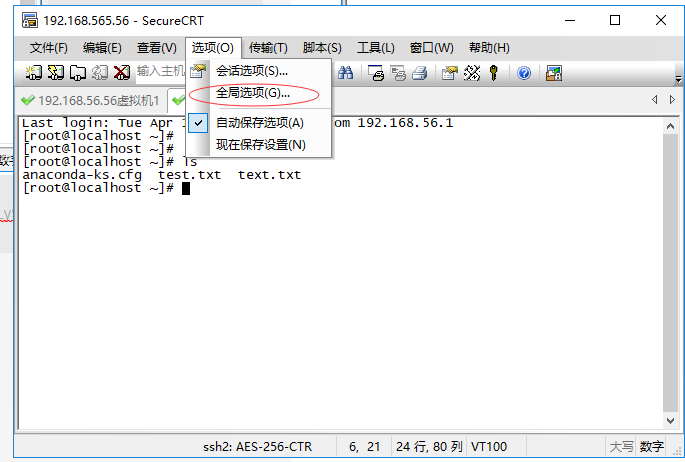
Task: Expand the toolbar overflow arrow
Action: click(x=678, y=79)
